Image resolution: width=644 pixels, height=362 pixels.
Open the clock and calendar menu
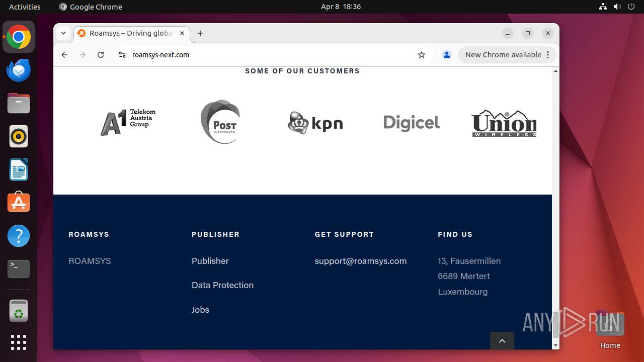pyautogui.click(x=341, y=7)
